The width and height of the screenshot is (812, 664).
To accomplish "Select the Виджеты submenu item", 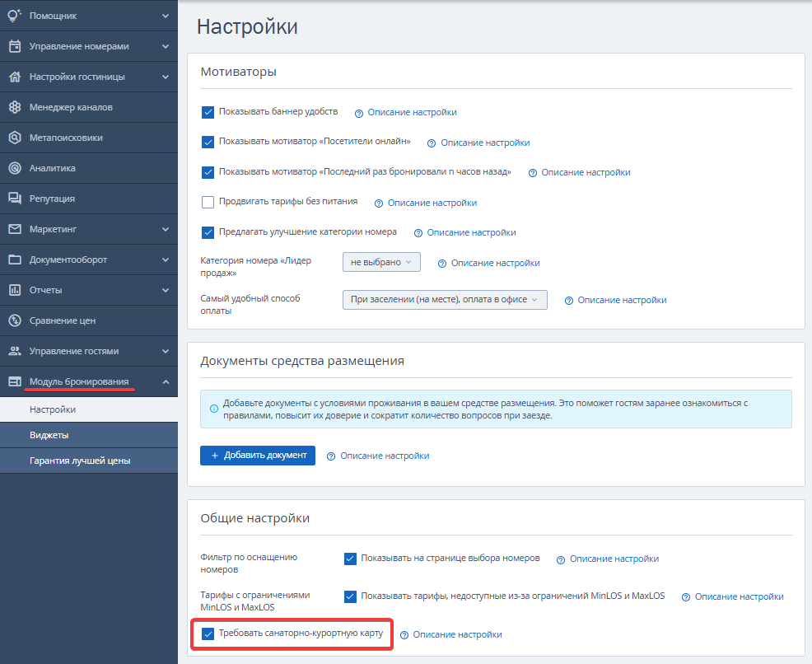I will click(x=89, y=435).
